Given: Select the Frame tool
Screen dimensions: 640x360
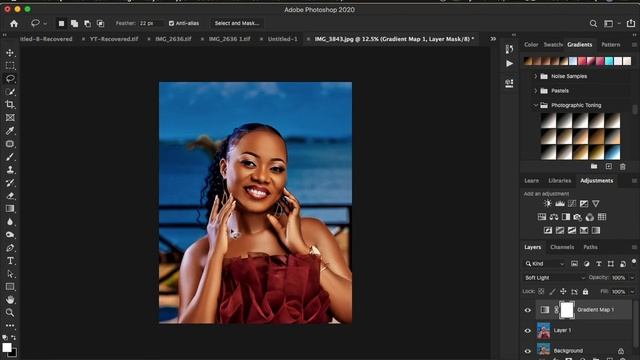Looking at the screenshot, I should pos(10,118).
